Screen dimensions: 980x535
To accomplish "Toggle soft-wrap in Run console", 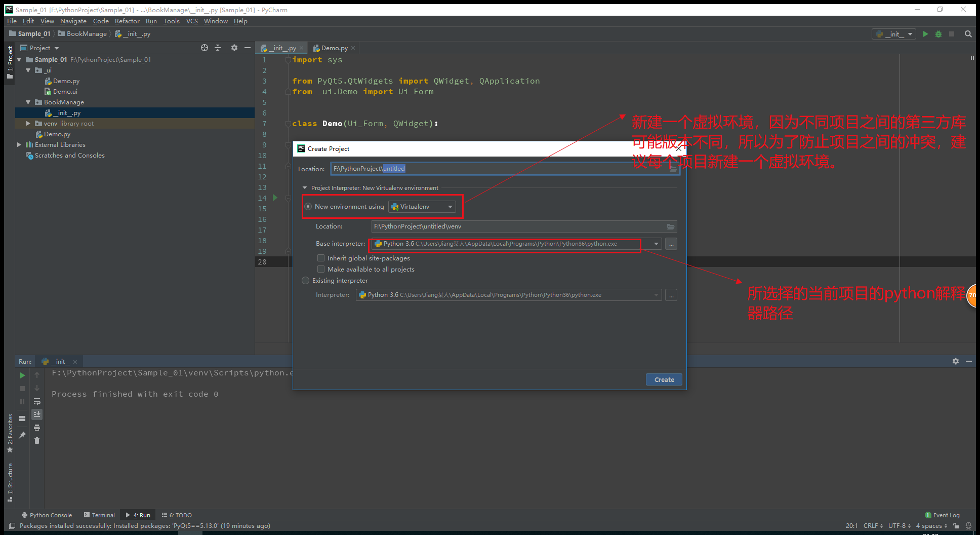I will (37, 401).
